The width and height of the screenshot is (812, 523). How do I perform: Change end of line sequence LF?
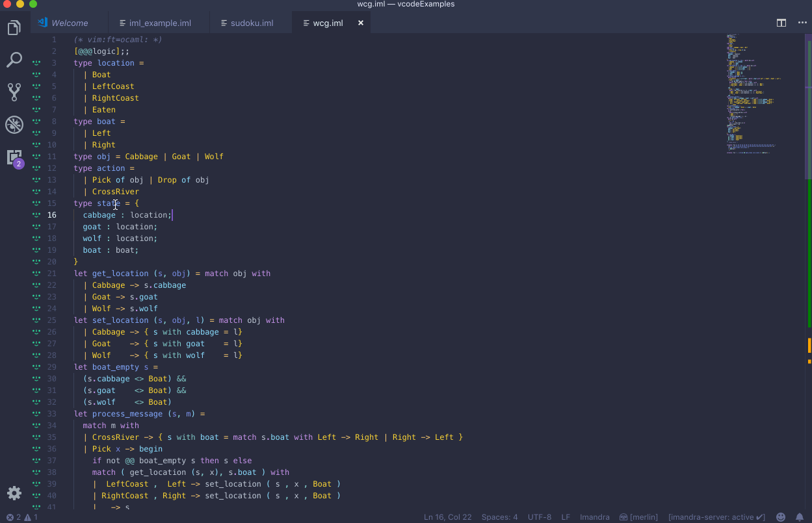[x=566, y=517]
